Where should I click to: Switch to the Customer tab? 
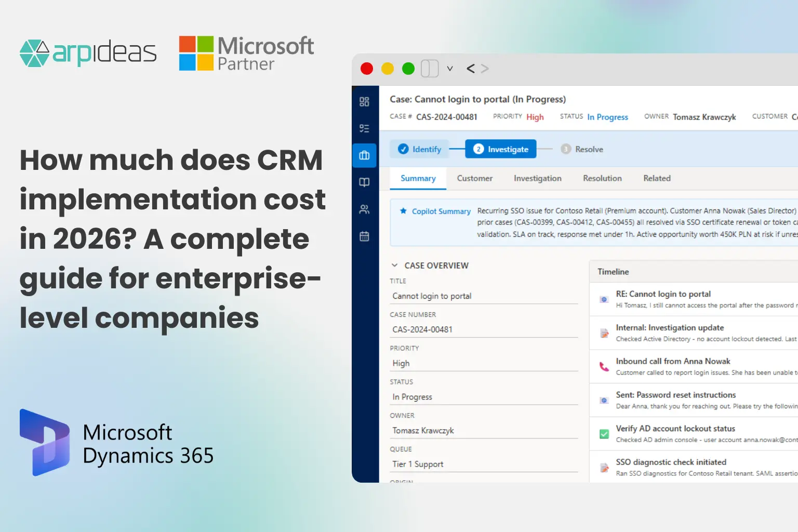[x=474, y=178]
